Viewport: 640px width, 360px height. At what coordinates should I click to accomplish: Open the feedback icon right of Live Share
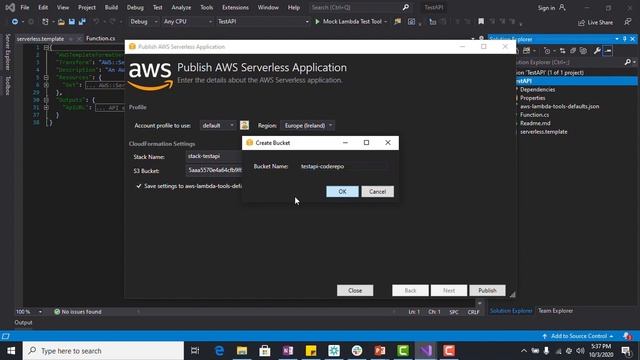tap(628, 22)
